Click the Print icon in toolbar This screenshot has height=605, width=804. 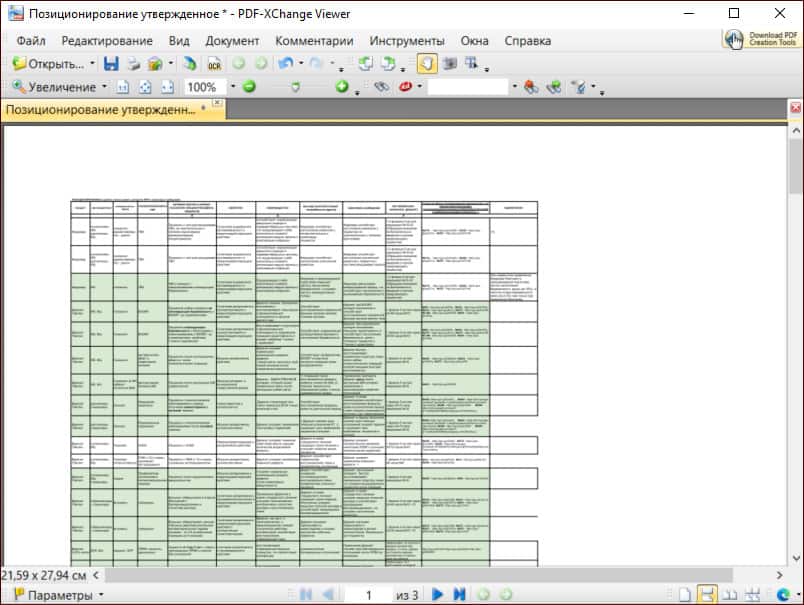[133, 63]
